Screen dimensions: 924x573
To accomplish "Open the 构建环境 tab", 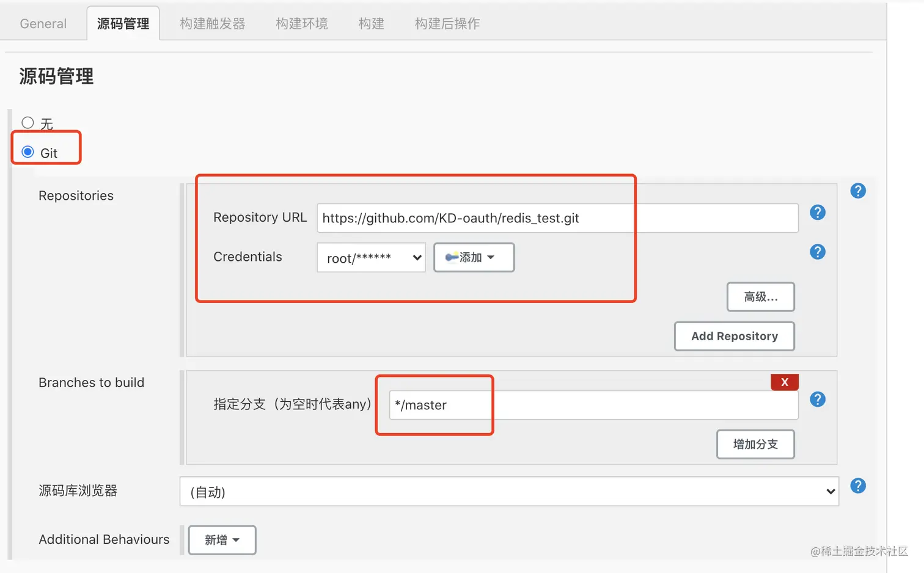I will [x=302, y=24].
